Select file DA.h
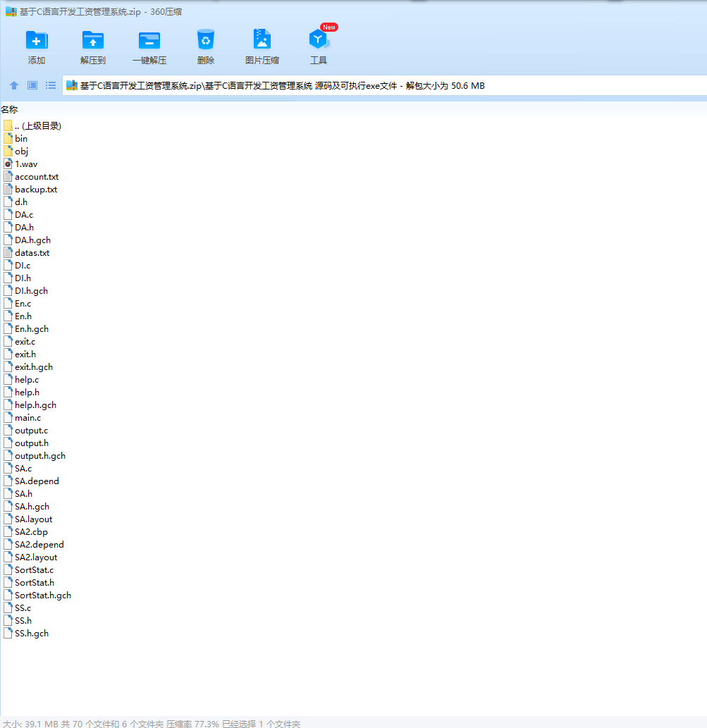Viewport: 707px width, 728px height. coord(18,227)
